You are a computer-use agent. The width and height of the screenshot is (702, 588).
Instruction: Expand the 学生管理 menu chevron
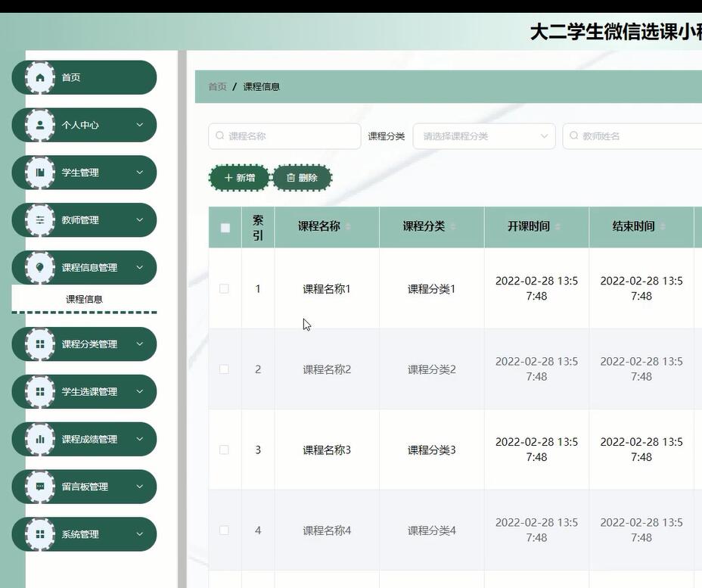pyautogui.click(x=139, y=172)
